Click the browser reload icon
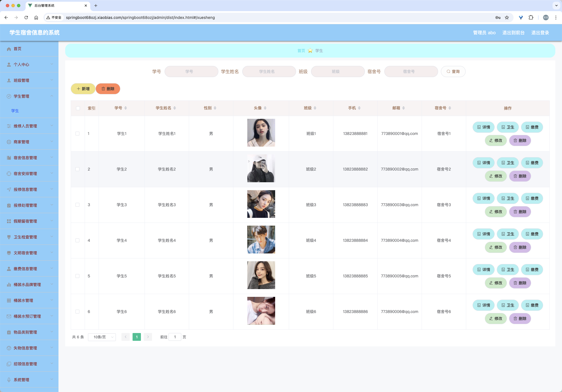562x392 pixels. coord(26,18)
